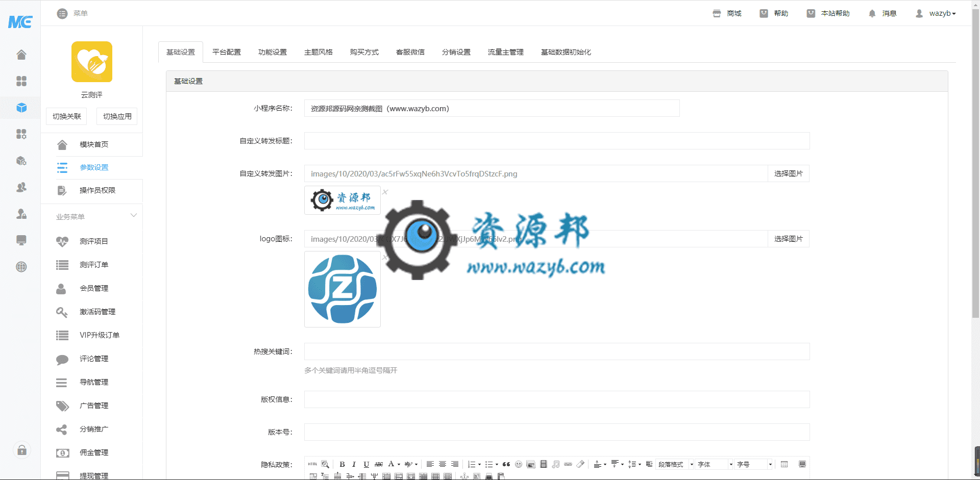Open unordered list style dropdown arrow
Viewport: 980px width, 480px height.
pyautogui.click(x=497, y=465)
